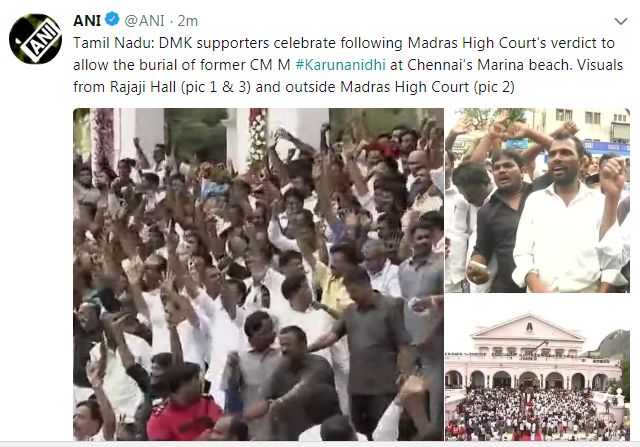Click the blue verified badge next to ANI
Viewport: 640px width, 447px height.
click(x=112, y=19)
